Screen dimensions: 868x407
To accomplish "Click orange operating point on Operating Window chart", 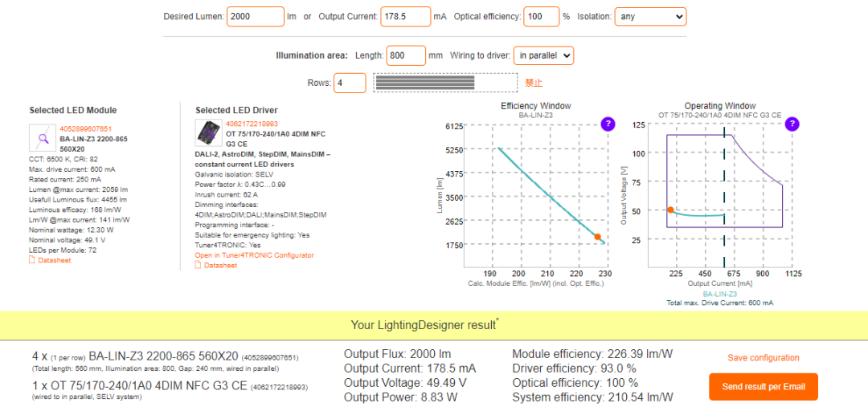I will pos(670,210).
